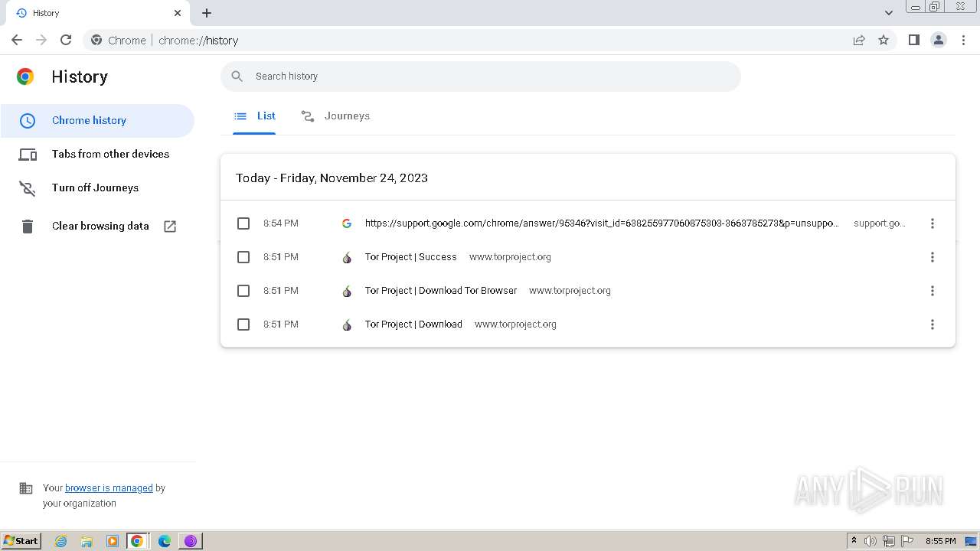Open the media player taskbar icon

113,541
